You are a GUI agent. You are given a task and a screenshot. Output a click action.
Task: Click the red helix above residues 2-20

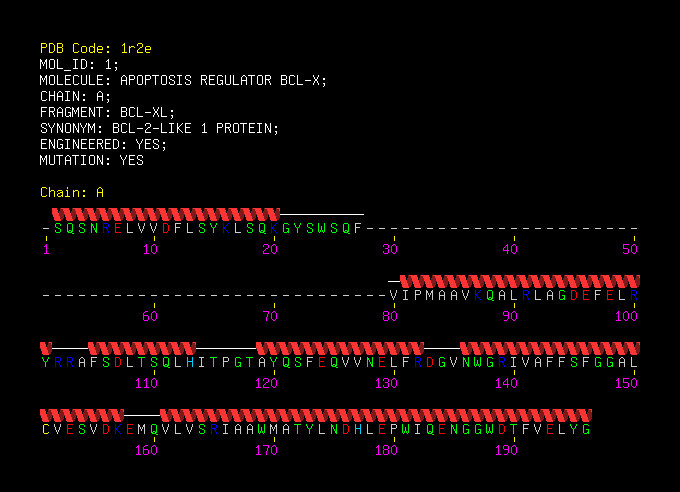[x=166, y=214]
